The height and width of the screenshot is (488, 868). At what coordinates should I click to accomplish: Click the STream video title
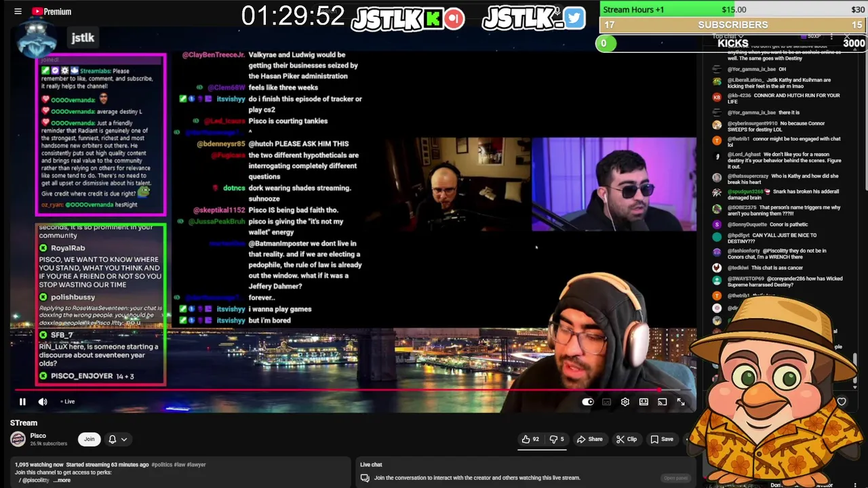point(24,423)
